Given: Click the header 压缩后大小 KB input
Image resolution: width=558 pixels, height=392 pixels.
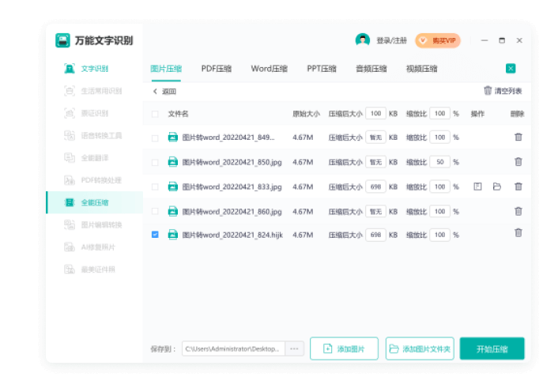Looking at the screenshot, I should click(375, 114).
